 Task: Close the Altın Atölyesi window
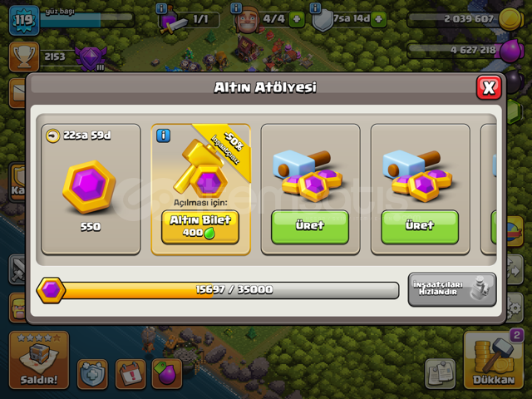pyautogui.click(x=489, y=87)
